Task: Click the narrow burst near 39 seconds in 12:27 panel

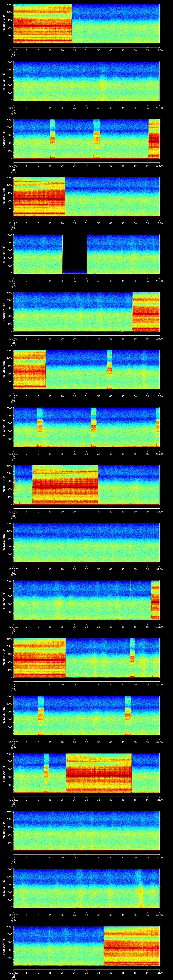Action: tap(109, 369)
